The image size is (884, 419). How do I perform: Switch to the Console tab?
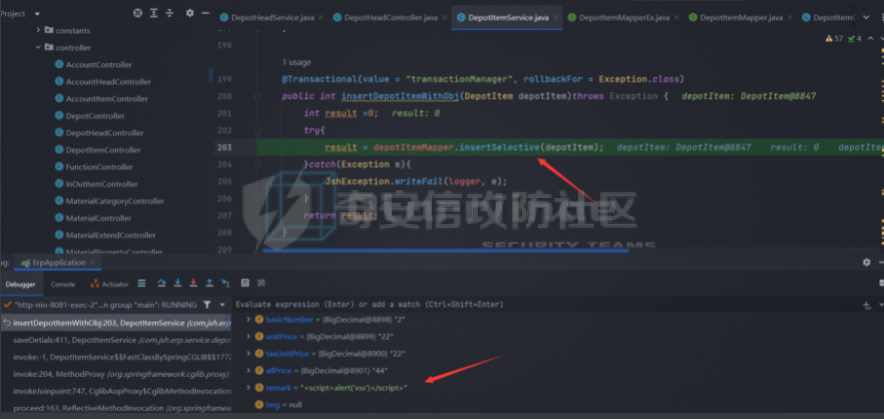63,284
